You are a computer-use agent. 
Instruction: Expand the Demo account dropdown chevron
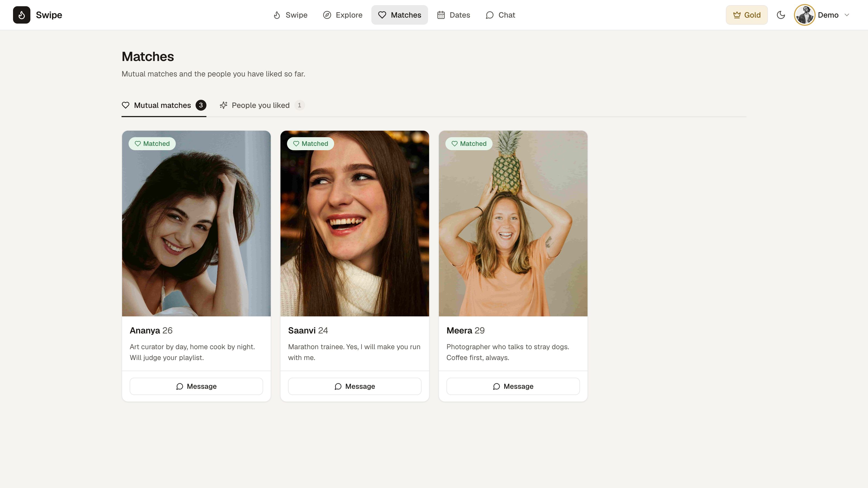(847, 15)
